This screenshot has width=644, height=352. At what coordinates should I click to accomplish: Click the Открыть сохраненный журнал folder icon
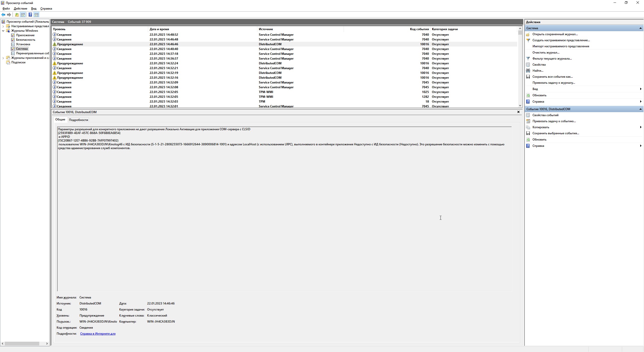528,34
